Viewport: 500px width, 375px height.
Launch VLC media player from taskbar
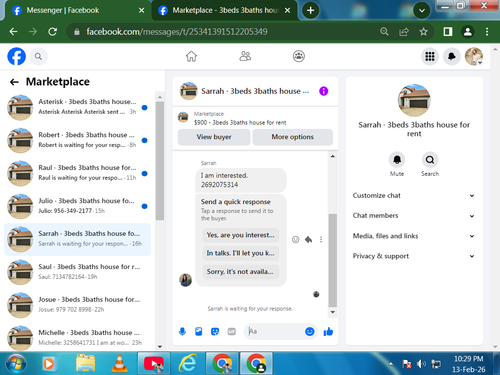pyautogui.click(x=119, y=363)
